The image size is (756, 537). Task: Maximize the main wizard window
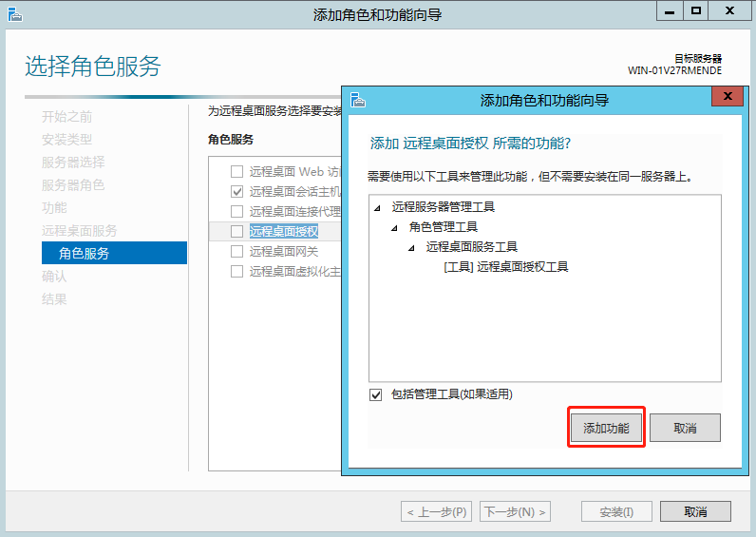click(x=696, y=10)
